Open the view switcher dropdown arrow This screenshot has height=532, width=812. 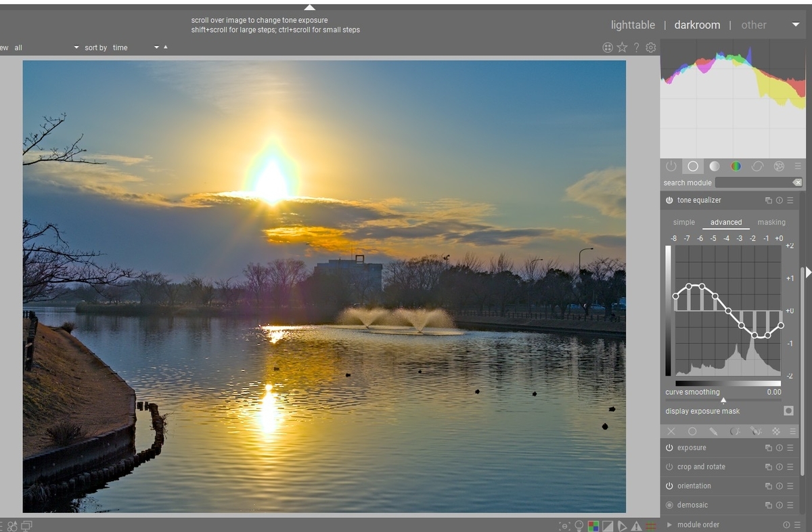[x=796, y=25]
